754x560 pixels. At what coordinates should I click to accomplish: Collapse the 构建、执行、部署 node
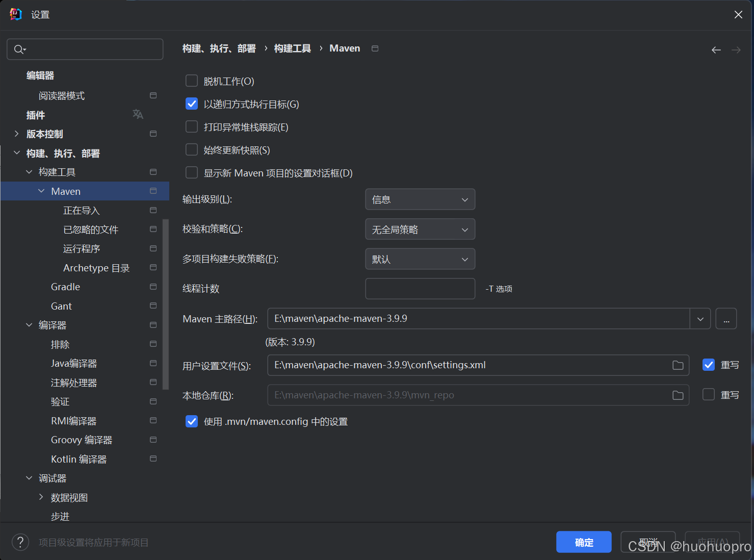pyautogui.click(x=17, y=153)
